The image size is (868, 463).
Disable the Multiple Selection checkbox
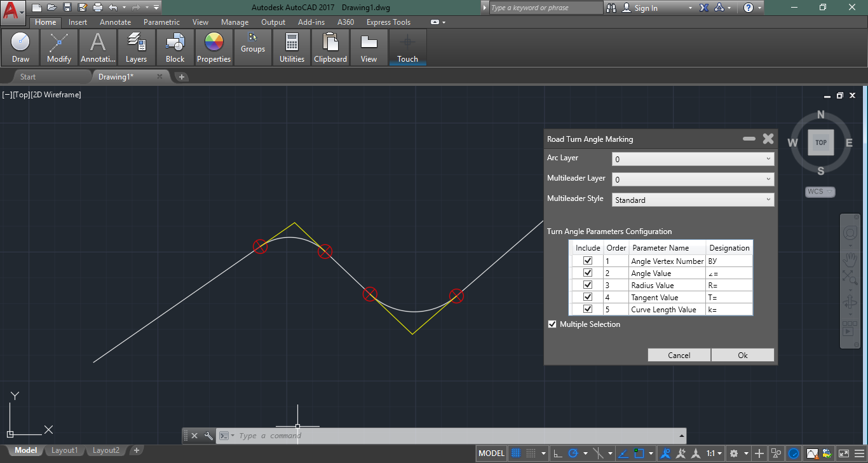(x=552, y=324)
